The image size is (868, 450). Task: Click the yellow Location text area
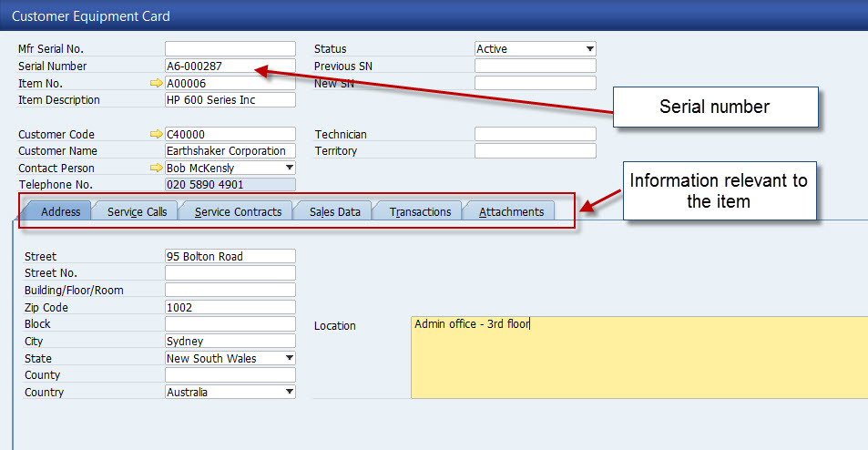click(x=638, y=358)
